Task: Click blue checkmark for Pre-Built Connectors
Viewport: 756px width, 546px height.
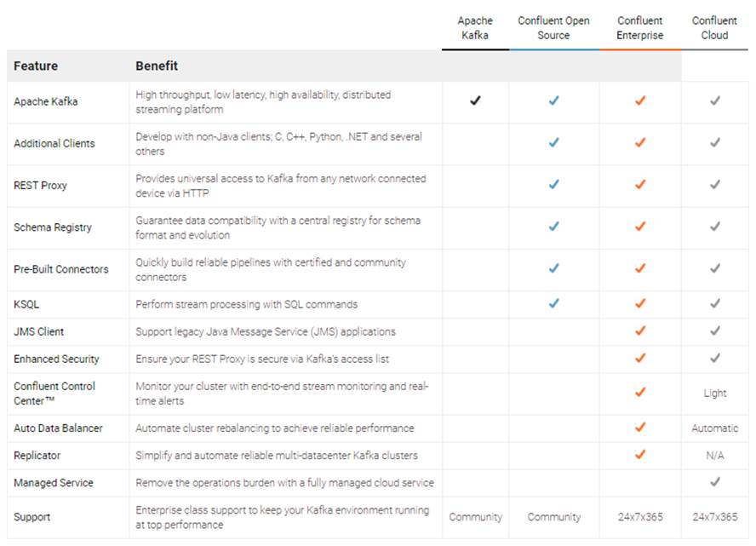Action: 553,268
